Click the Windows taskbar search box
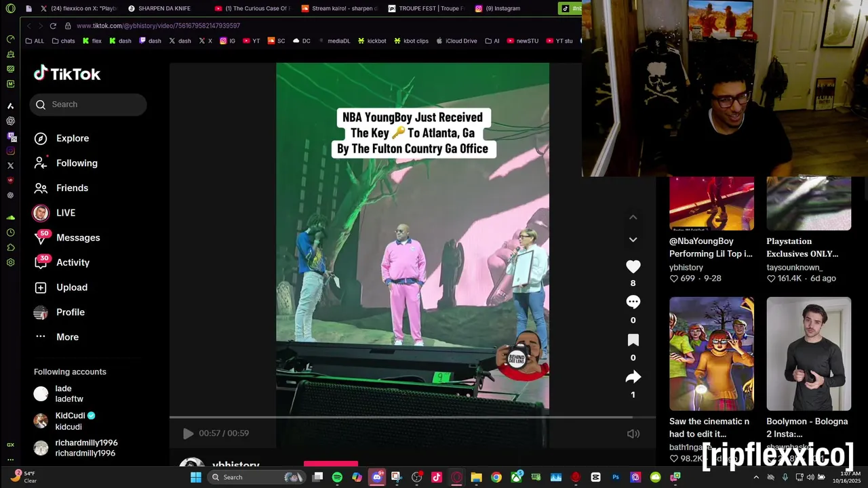Viewport: 868px width, 488px height. [x=256, y=477]
